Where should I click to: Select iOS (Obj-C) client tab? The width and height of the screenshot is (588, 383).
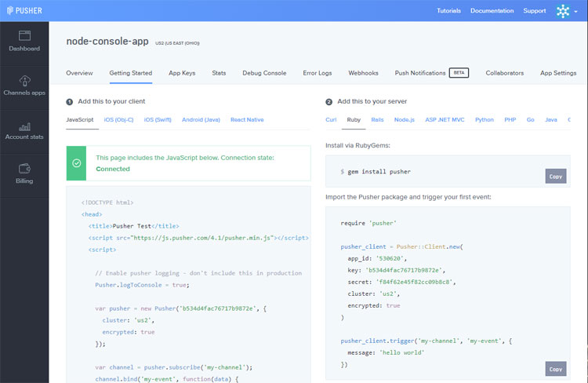(x=118, y=120)
